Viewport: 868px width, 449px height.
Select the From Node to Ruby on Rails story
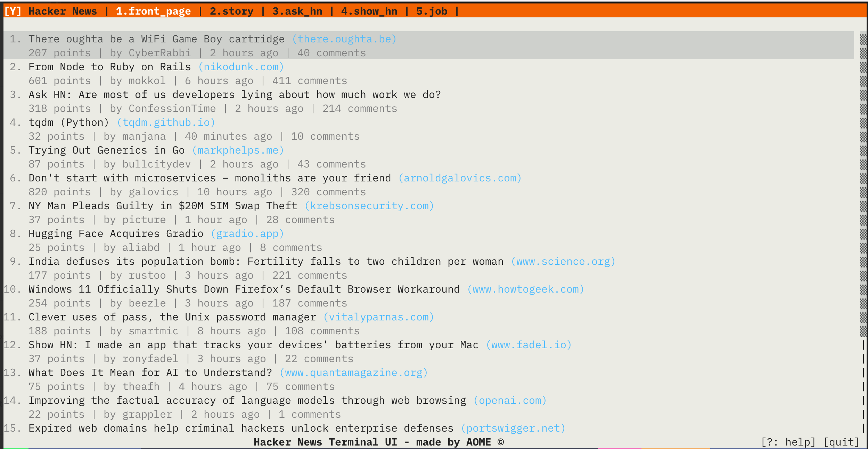pyautogui.click(x=110, y=67)
